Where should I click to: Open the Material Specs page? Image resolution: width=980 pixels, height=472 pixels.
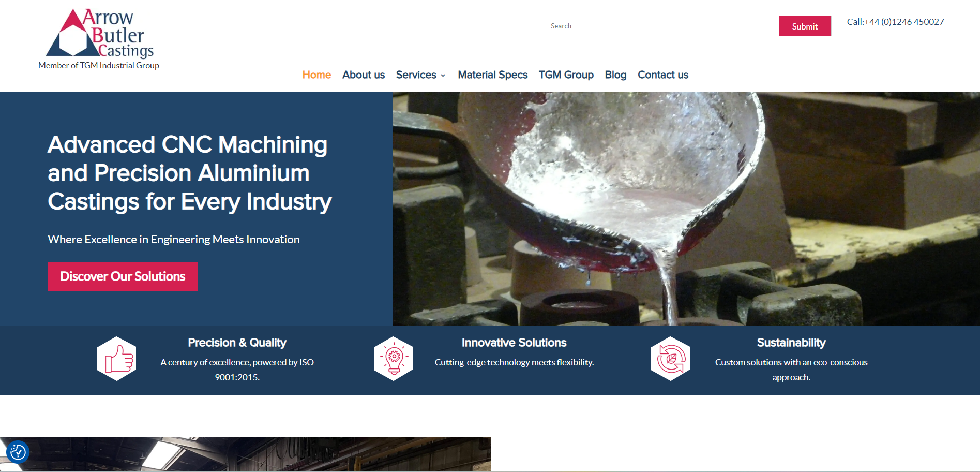click(x=492, y=75)
